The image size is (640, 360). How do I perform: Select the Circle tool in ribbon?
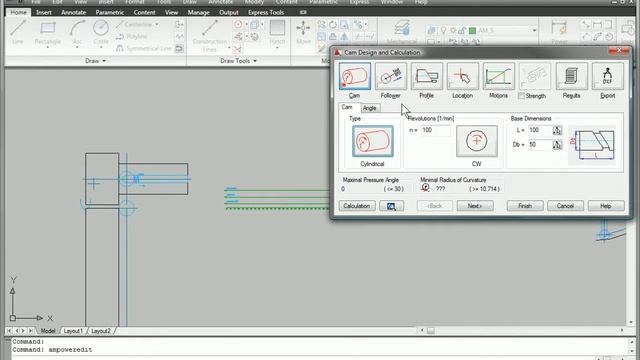tap(101, 32)
